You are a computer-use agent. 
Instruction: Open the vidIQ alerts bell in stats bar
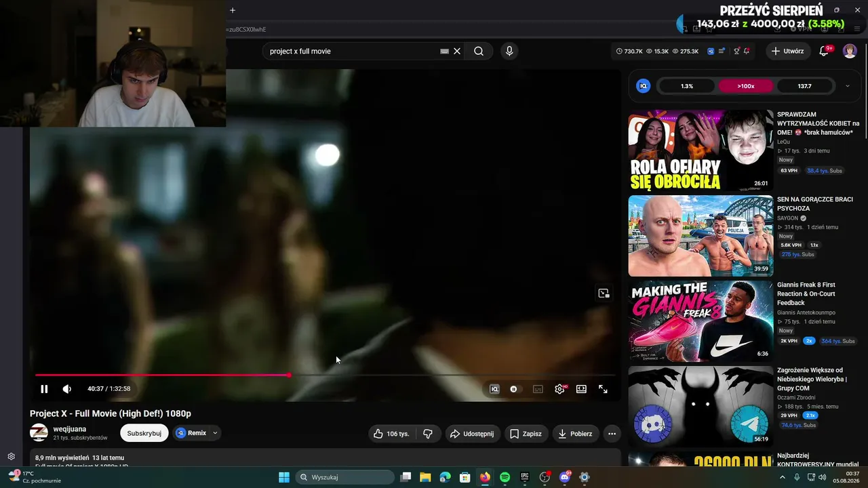tap(747, 51)
